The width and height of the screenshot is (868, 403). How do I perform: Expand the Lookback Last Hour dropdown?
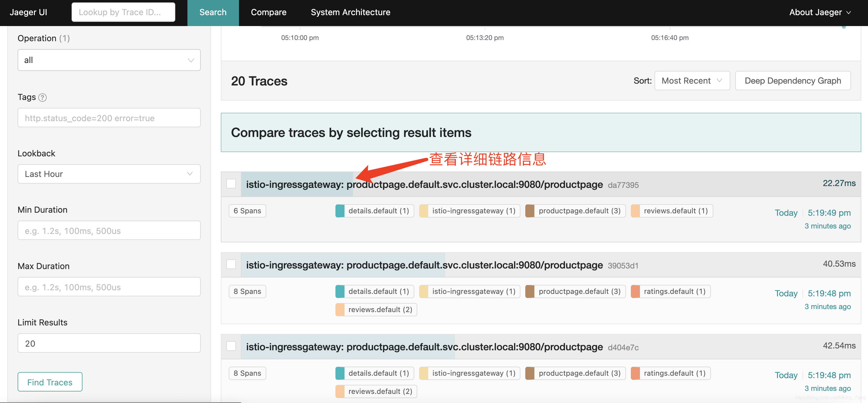pyautogui.click(x=109, y=174)
